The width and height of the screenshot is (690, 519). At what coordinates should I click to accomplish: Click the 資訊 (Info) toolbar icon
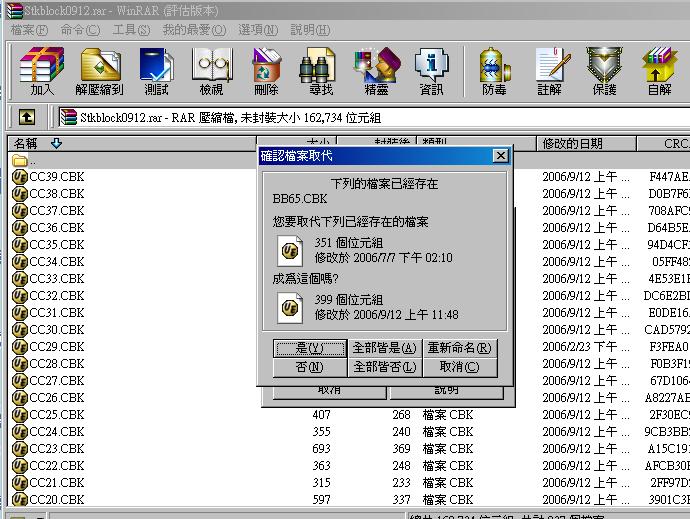pos(432,72)
